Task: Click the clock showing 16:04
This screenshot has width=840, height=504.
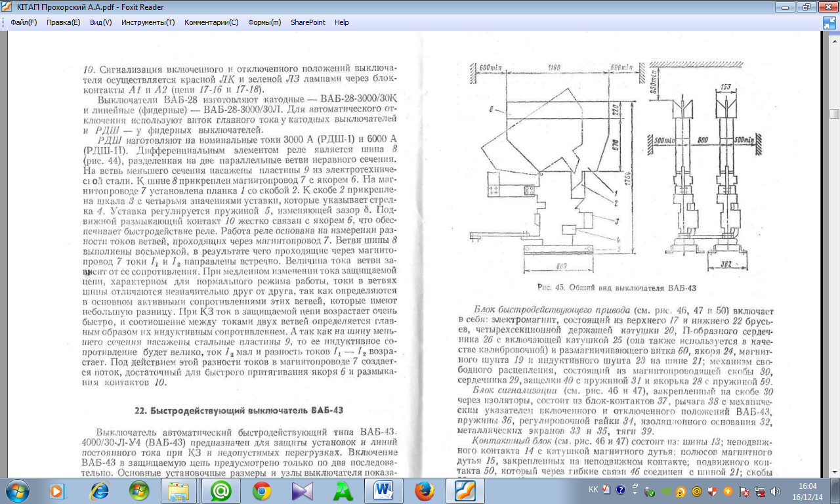Action: pyautogui.click(x=808, y=491)
